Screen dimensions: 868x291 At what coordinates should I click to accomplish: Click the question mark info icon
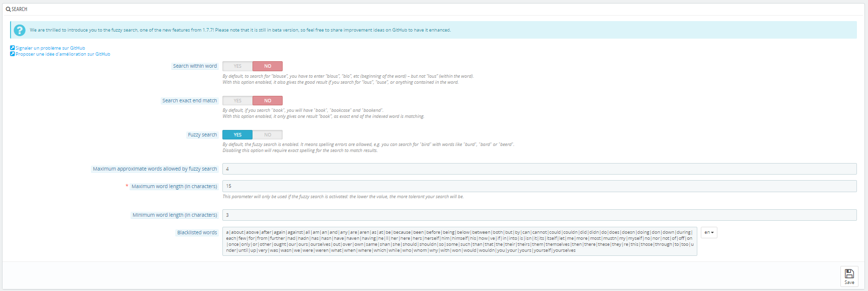coord(20,30)
